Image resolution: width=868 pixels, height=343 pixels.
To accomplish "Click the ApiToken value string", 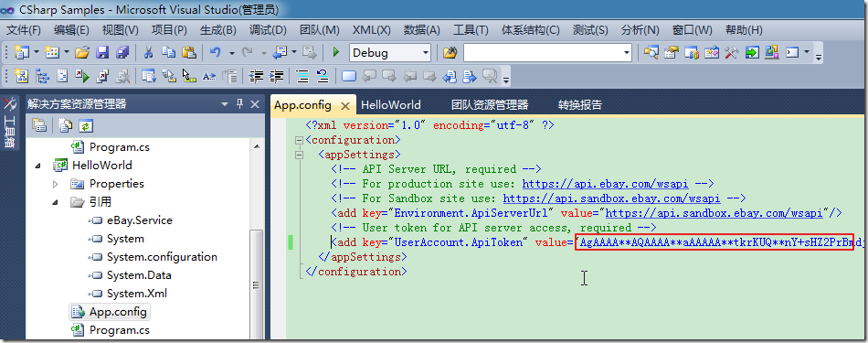I will tap(715, 242).
